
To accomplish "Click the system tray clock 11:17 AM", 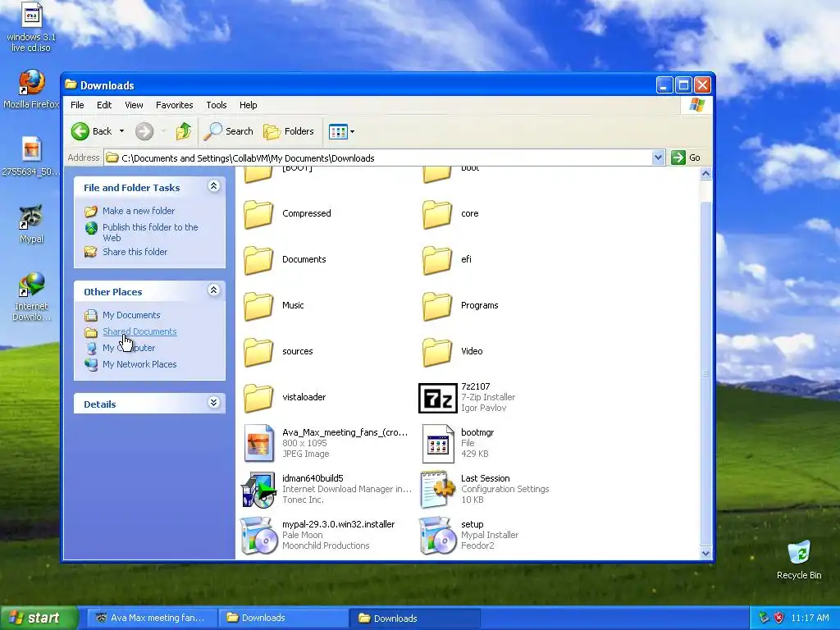I will click(810, 618).
